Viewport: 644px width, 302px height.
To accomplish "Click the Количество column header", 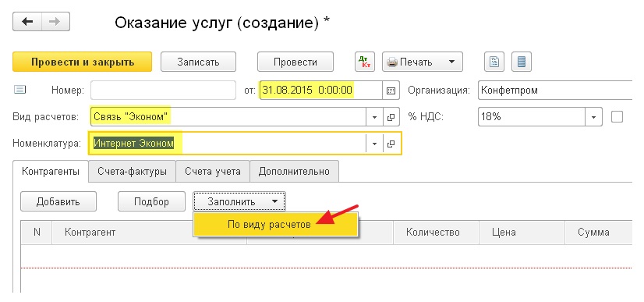I will pyautogui.click(x=436, y=232).
